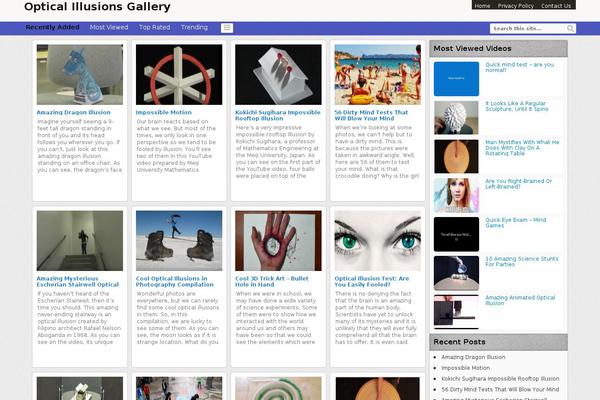Click the search magnifier icon
600x400 pixels.
pyautogui.click(x=570, y=28)
